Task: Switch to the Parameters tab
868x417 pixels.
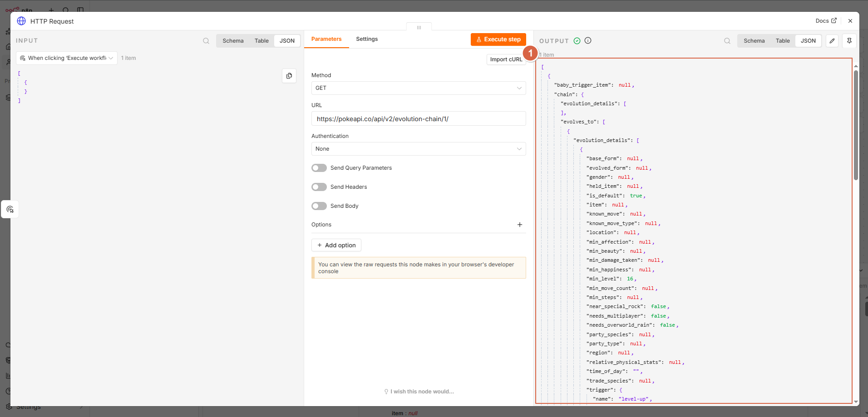Action: 326,39
